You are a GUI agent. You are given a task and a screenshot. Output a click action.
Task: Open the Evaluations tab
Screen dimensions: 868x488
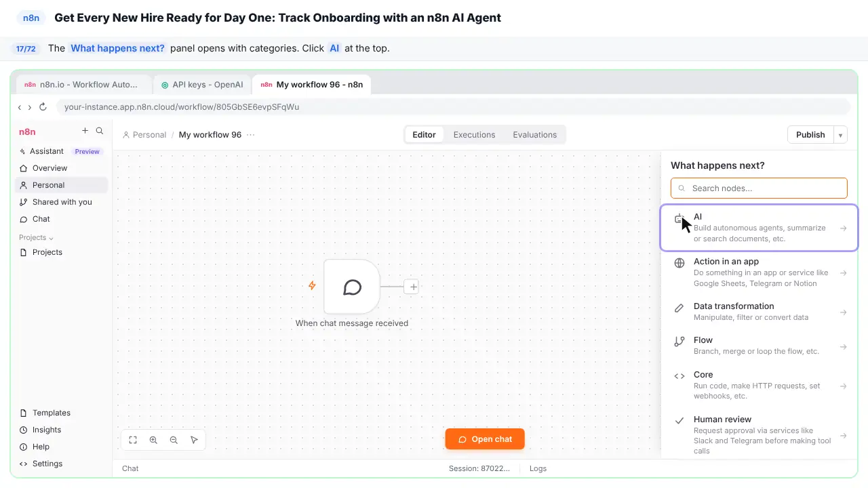[x=534, y=135]
